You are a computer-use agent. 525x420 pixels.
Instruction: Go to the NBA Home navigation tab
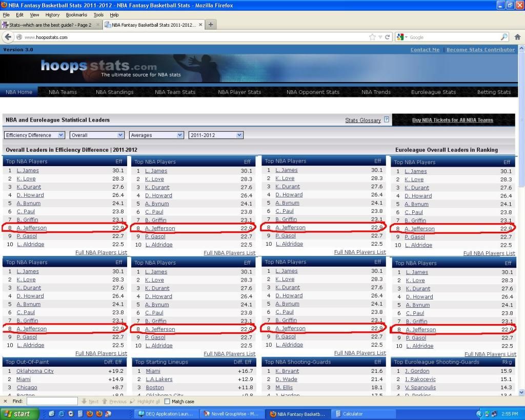coord(19,92)
